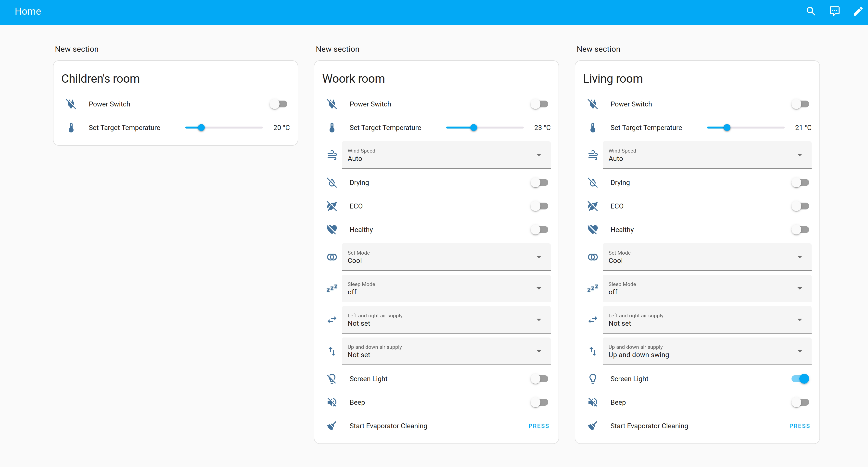Click the Children's room card title

101,78
